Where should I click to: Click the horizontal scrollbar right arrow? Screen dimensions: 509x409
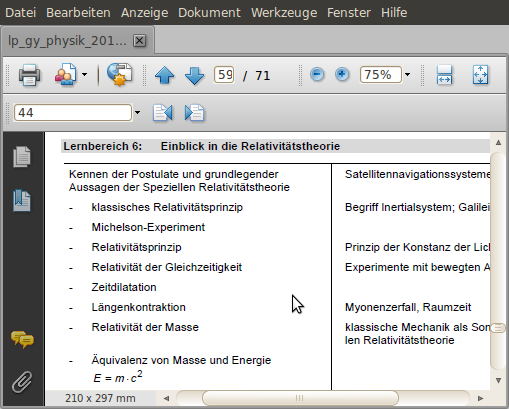pos(480,398)
